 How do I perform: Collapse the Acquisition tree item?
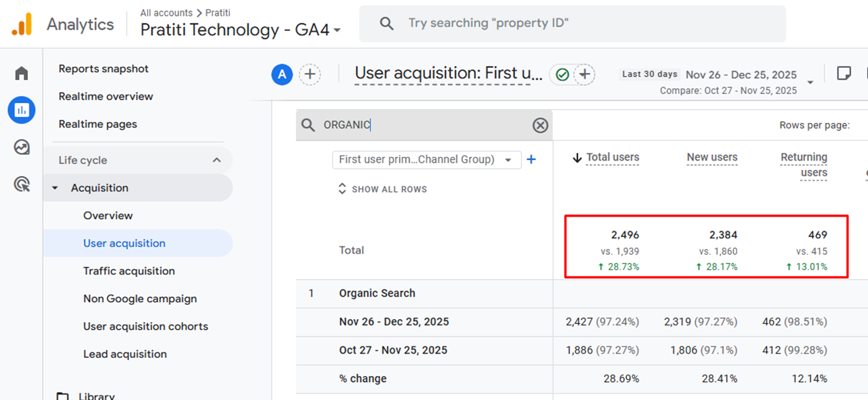coord(56,188)
